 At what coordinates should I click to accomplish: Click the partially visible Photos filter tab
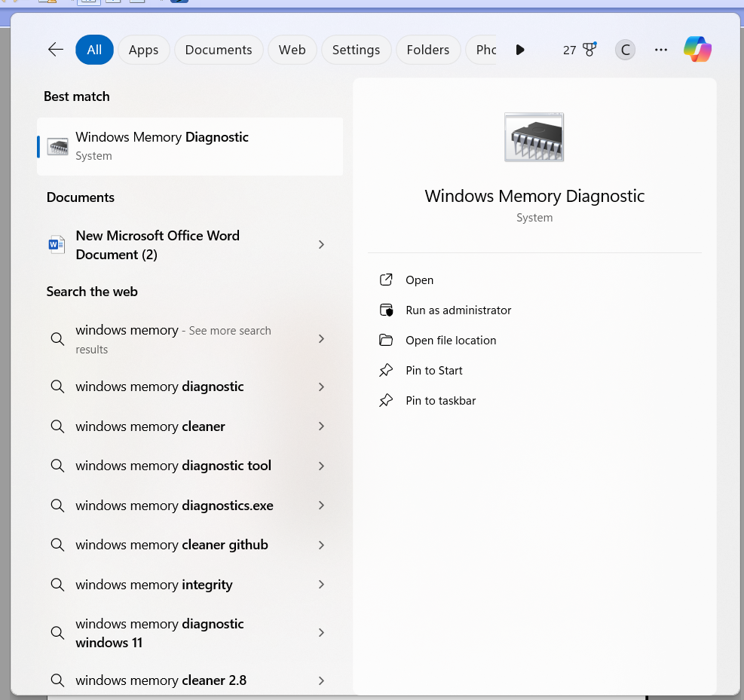(x=482, y=49)
